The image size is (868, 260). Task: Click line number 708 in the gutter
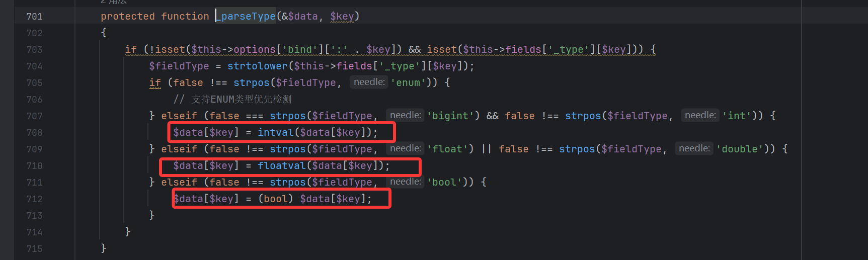pyautogui.click(x=34, y=133)
